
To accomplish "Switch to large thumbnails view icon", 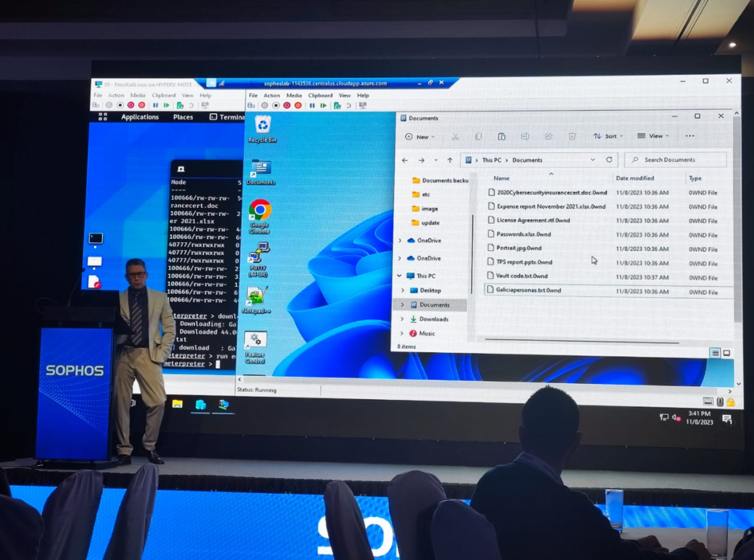I will [726, 353].
